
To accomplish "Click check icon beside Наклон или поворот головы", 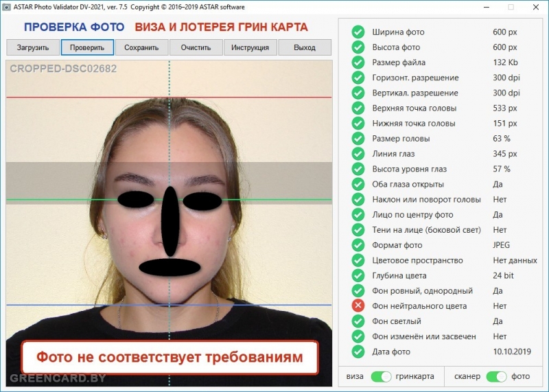I will (x=358, y=199).
